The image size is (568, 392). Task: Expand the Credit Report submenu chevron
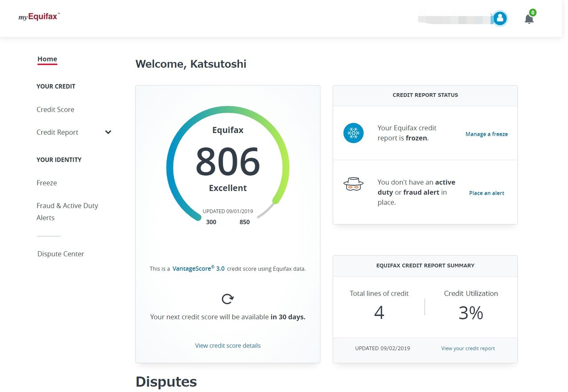(x=108, y=132)
